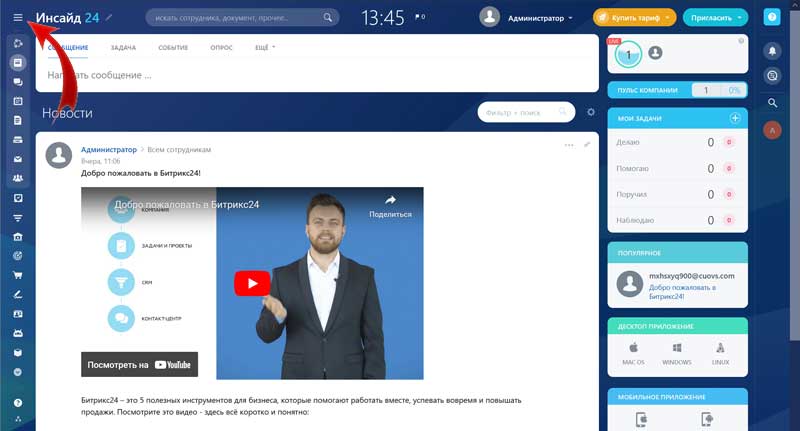Image resolution: width=800 pixels, height=431 pixels.
Task: Open the red A user avatar in right panel
Action: coord(772,131)
